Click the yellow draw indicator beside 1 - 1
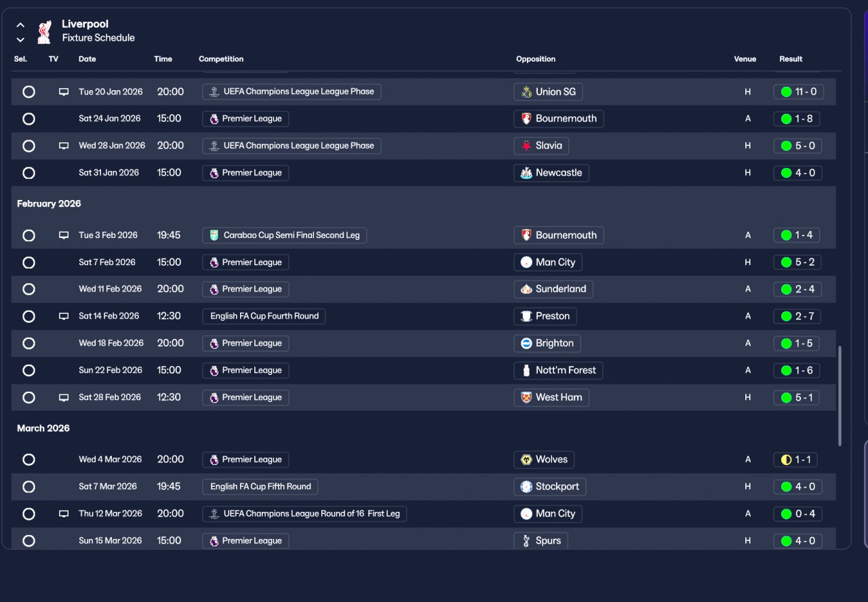The image size is (868, 602). 787,460
